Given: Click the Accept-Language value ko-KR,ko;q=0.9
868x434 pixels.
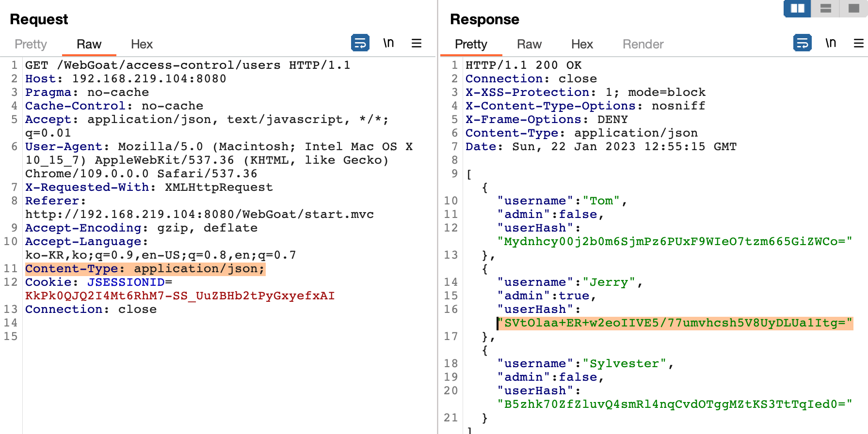Looking at the screenshot, I should pos(161,255).
